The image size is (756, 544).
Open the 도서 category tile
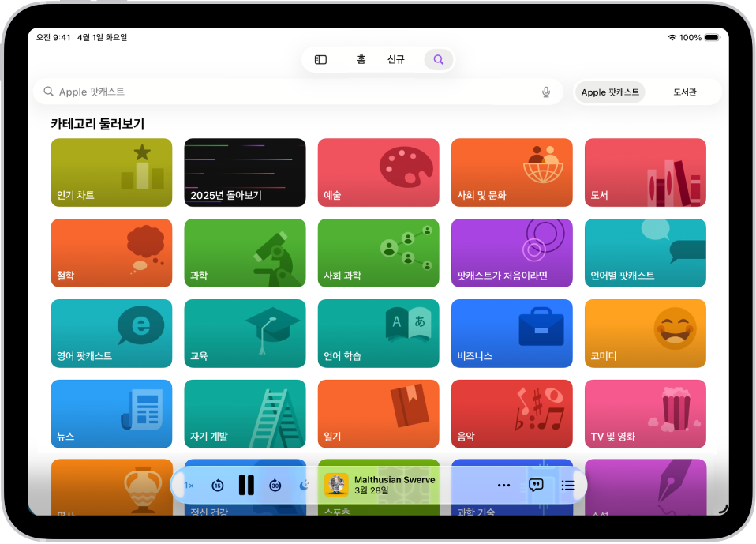click(x=645, y=173)
